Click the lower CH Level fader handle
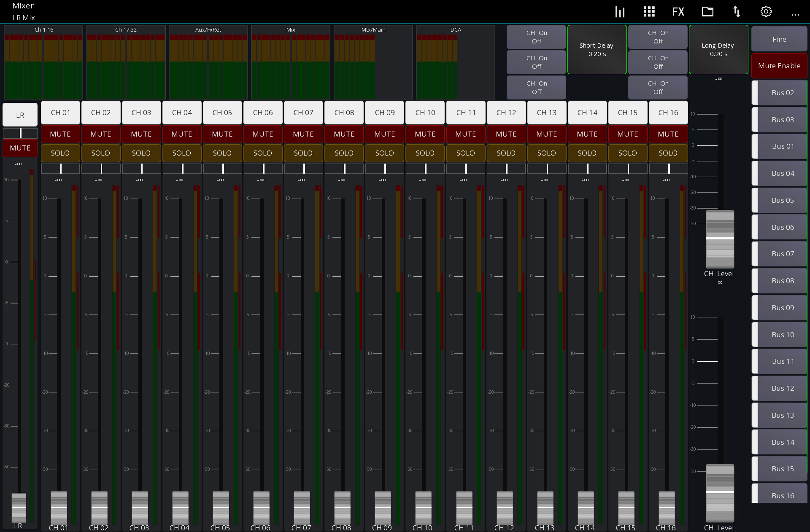Image resolution: width=810 pixels, height=532 pixels. (720, 492)
